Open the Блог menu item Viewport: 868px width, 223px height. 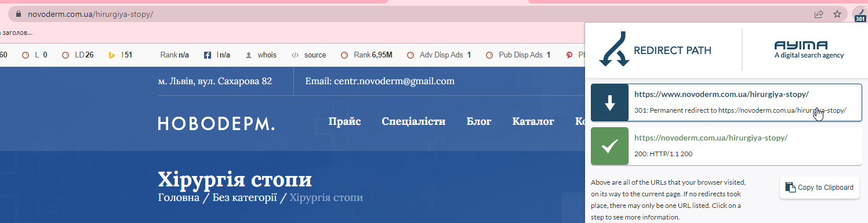pyautogui.click(x=479, y=121)
